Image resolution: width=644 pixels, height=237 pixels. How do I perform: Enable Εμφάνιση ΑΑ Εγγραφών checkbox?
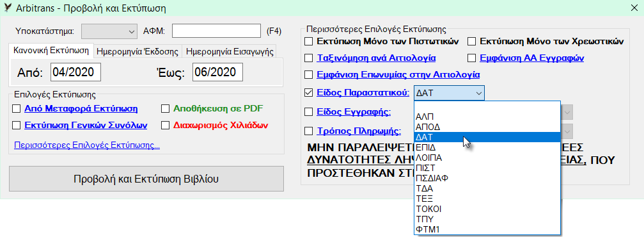click(x=472, y=58)
